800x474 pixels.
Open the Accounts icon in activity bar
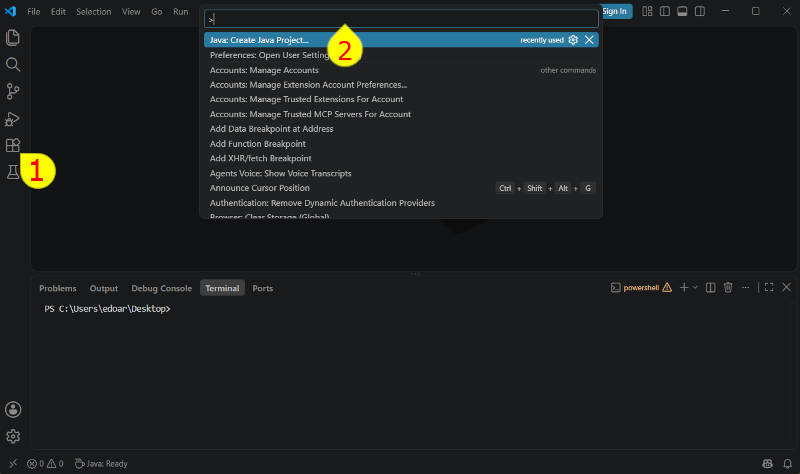click(x=13, y=409)
